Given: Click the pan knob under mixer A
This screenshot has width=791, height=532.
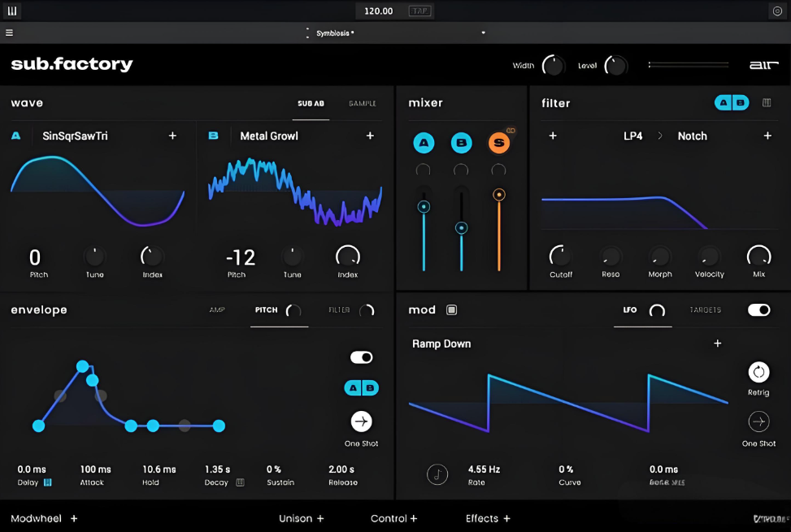Looking at the screenshot, I should [x=424, y=171].
